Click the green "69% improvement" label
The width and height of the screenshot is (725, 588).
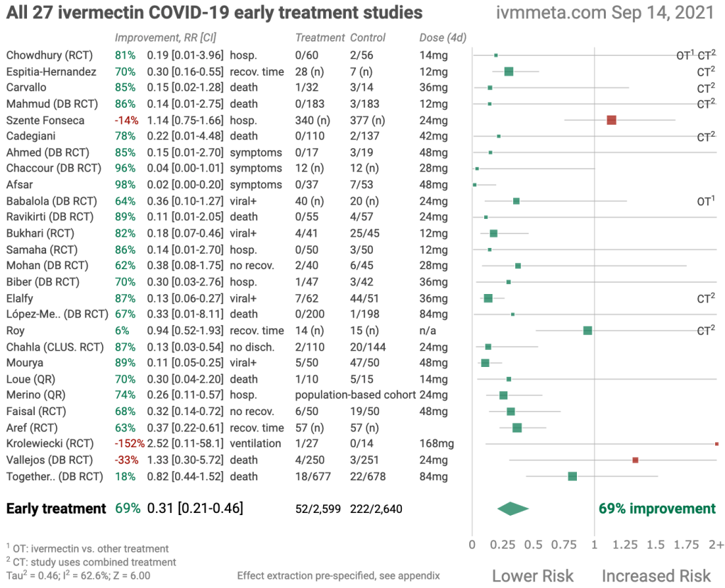pos(657,509)
